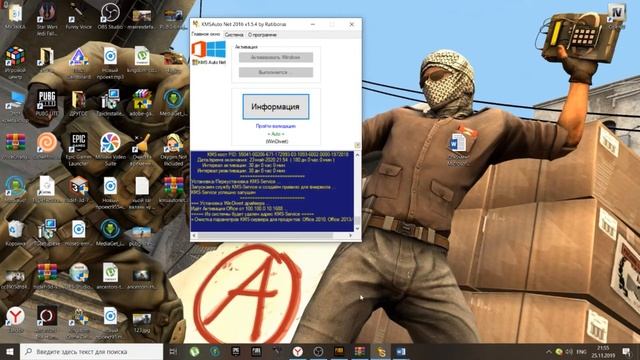Click the log scrollbar down arrow
Viewport: 640px width, 360px height.
click(x=358, y=228)
